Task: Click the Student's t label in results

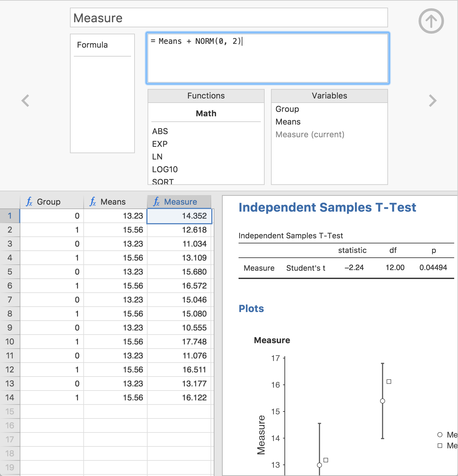Action: pos(306,268)
